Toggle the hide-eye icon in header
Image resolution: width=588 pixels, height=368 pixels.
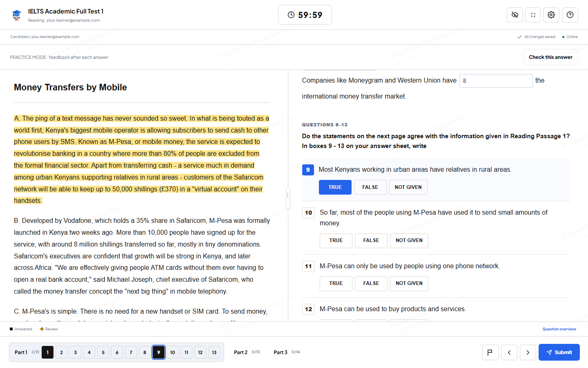(515, 15)
